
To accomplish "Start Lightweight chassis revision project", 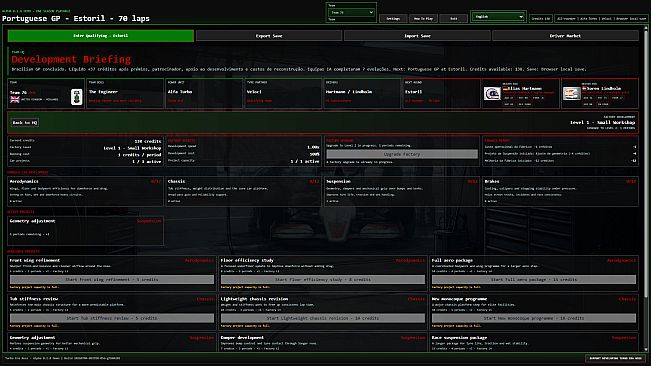I will (323, 318).
